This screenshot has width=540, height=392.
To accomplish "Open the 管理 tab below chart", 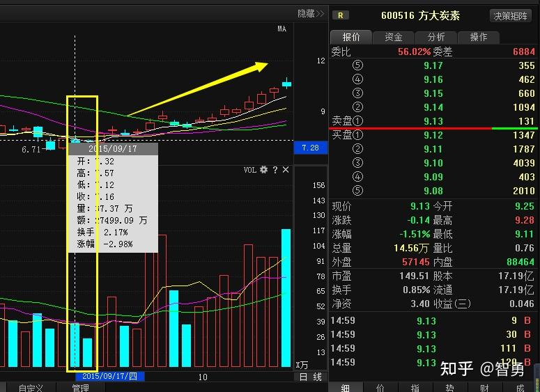I will (80, 387).
